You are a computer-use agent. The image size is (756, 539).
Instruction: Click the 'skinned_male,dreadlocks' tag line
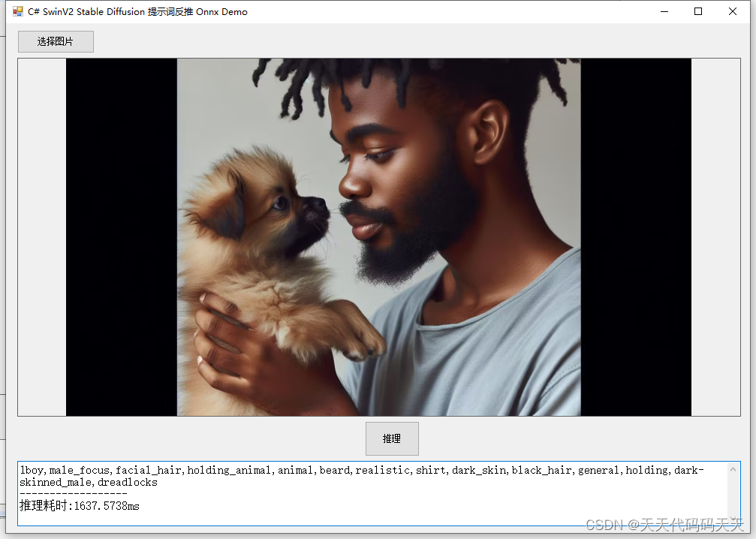[89, 482]
